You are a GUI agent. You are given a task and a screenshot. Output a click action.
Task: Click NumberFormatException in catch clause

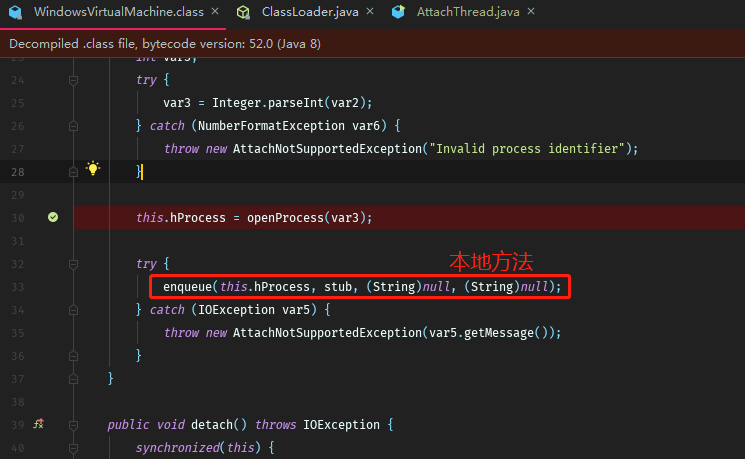pyautogui.click(x=271, y=126)
